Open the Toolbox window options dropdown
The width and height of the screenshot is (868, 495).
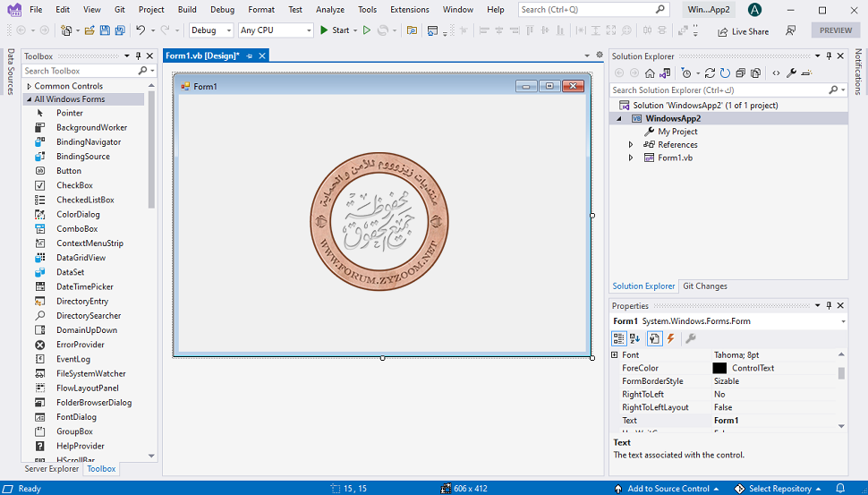click(x=127, y=55)
